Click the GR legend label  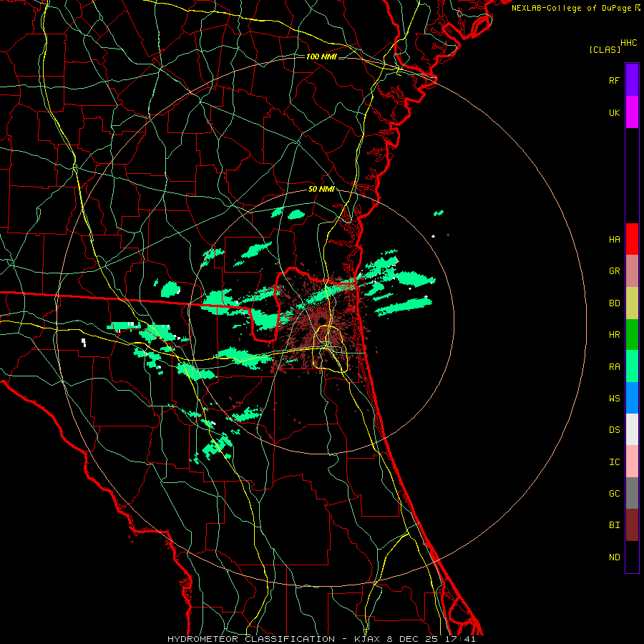[615, 271]
